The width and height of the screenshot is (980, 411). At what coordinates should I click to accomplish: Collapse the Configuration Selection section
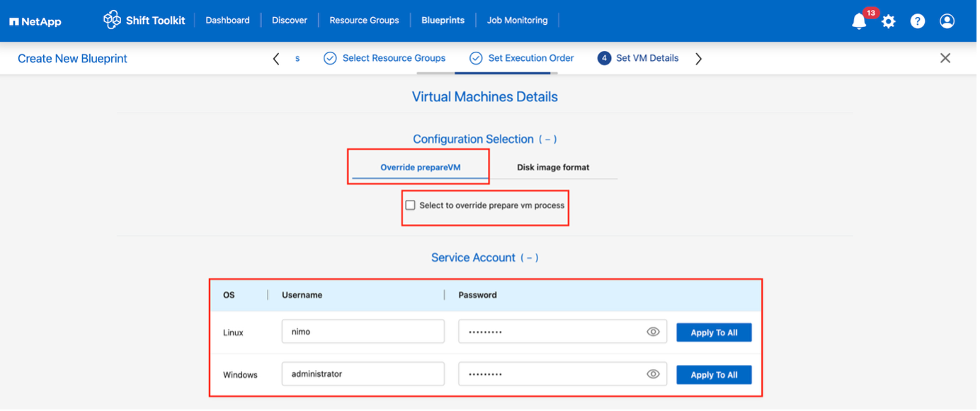tap(547, 139)
